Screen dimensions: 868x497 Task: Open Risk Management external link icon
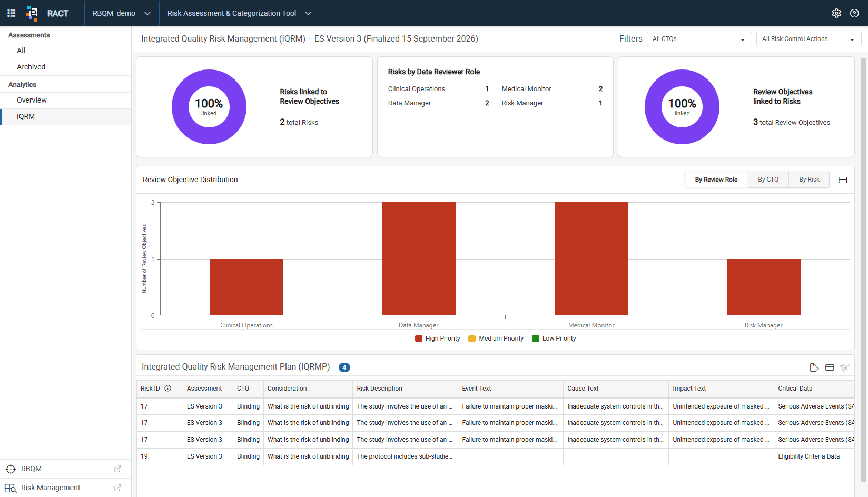(118, 488)
